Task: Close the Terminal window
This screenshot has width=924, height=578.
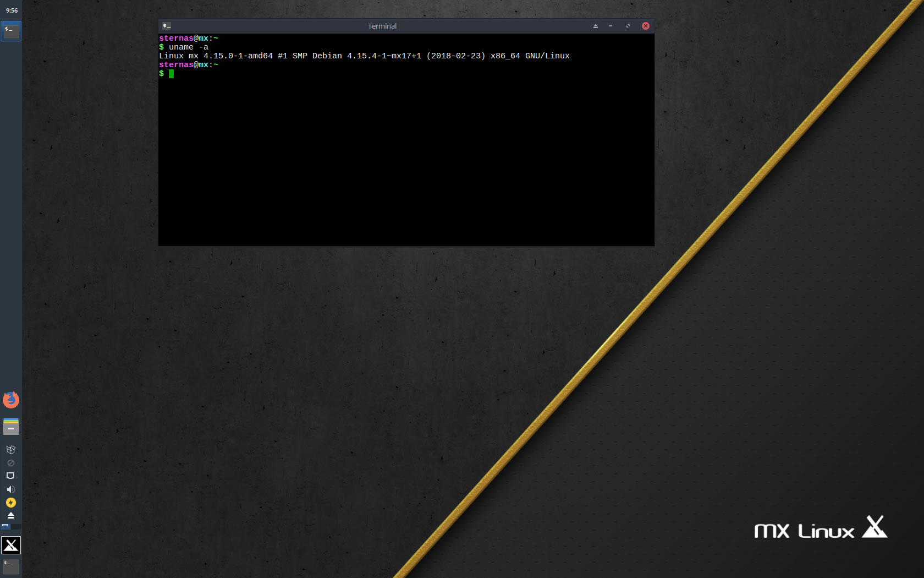Action: click(646, 26)
